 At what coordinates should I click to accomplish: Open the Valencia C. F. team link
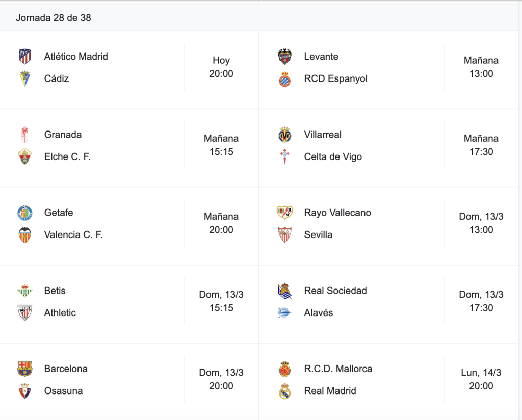[73, 234]
